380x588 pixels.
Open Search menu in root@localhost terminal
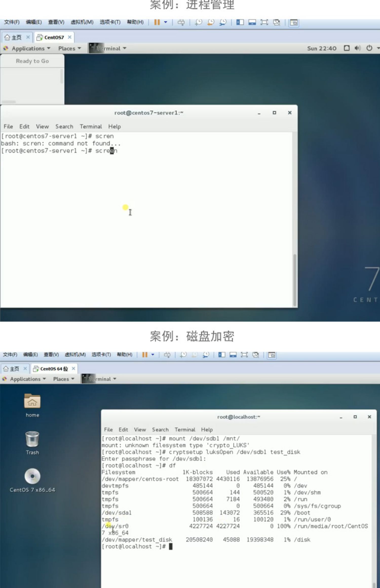[160, 430]
